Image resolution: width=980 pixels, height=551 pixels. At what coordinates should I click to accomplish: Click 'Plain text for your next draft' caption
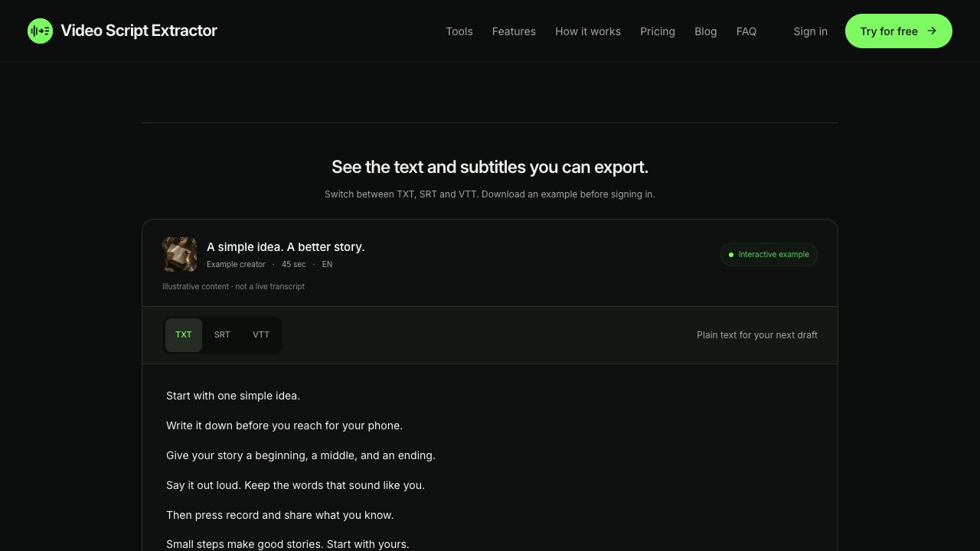tap(757, 335)
